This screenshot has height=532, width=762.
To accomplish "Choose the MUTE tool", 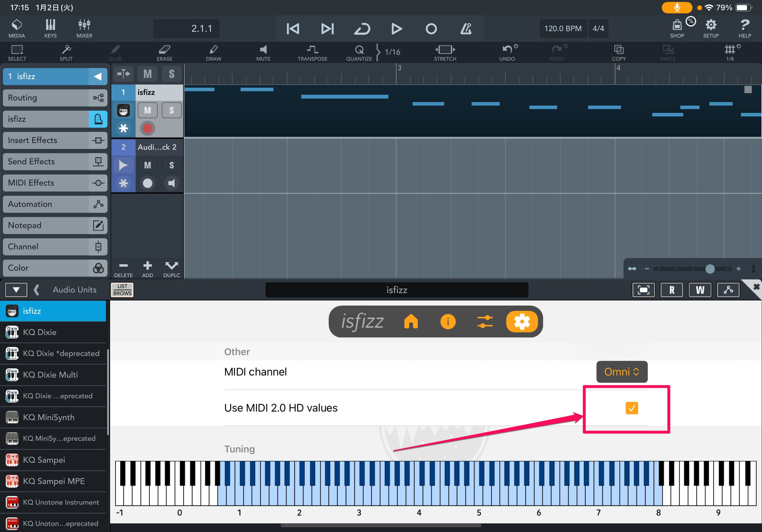I will [x=263, y=53].
